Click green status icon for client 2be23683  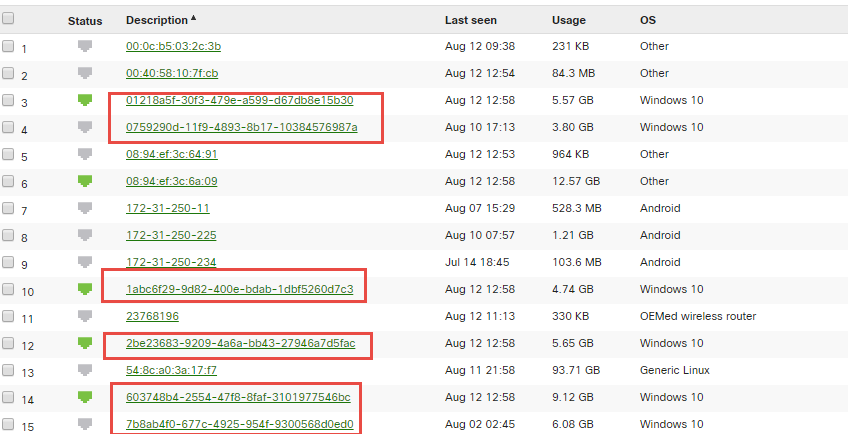(x=85, y=343)
